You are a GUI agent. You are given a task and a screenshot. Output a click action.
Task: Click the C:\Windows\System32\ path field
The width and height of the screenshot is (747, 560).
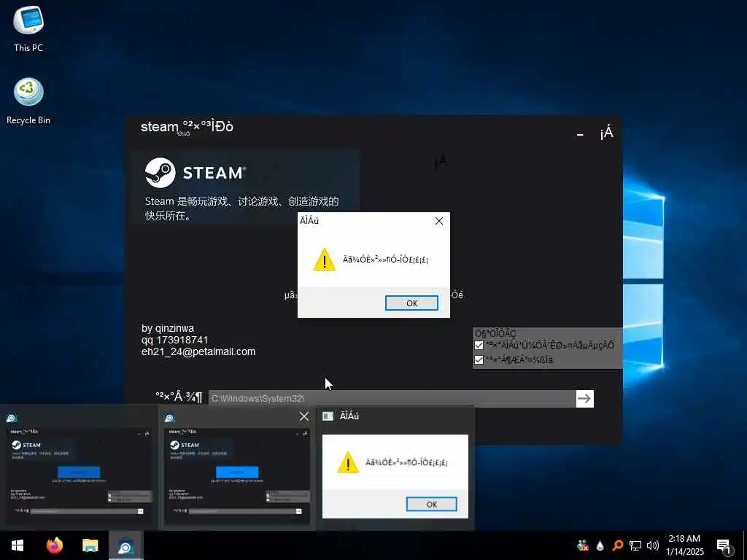point(392,399)
